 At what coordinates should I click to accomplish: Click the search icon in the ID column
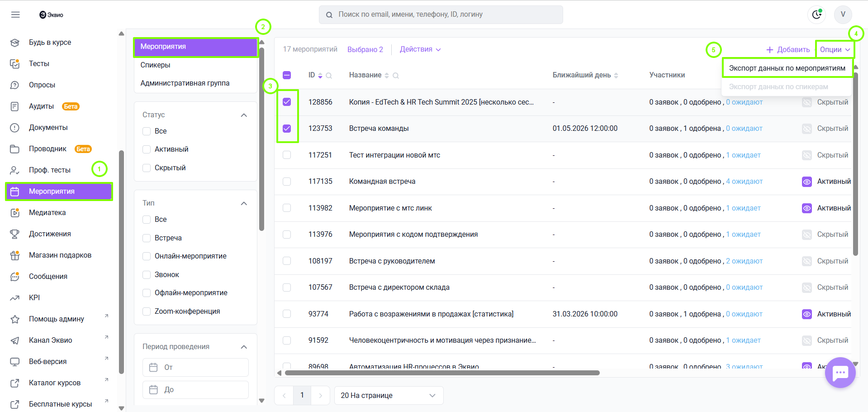(329, 76)
